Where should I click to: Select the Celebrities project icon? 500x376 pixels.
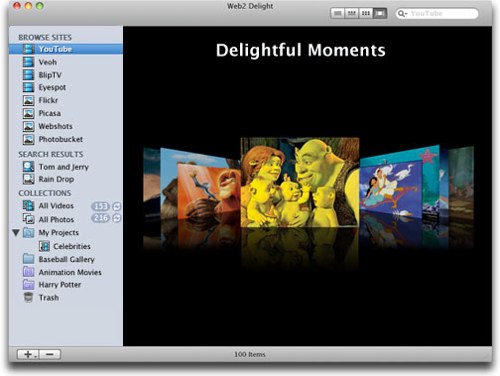[x=44, y=246]
